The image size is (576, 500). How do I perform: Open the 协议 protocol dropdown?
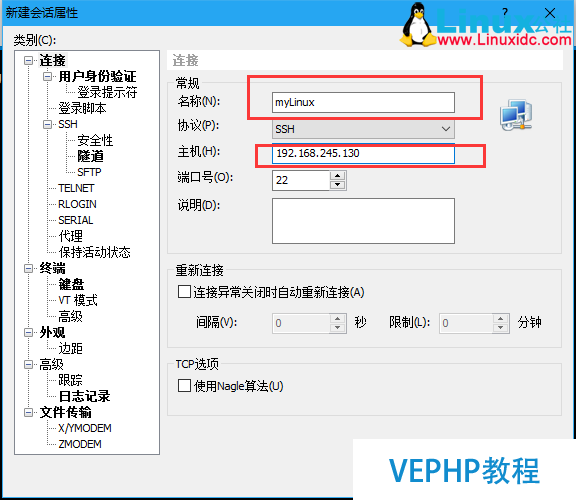pos(363,129)
